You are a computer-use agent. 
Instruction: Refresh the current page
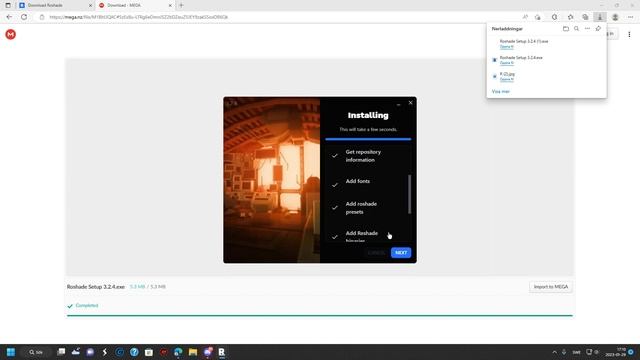click(x=24, y=17)
